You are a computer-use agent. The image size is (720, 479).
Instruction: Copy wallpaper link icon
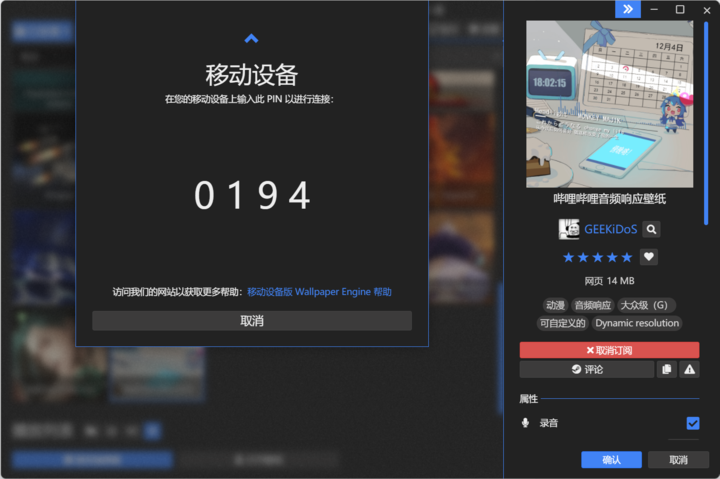coord(667,369)
